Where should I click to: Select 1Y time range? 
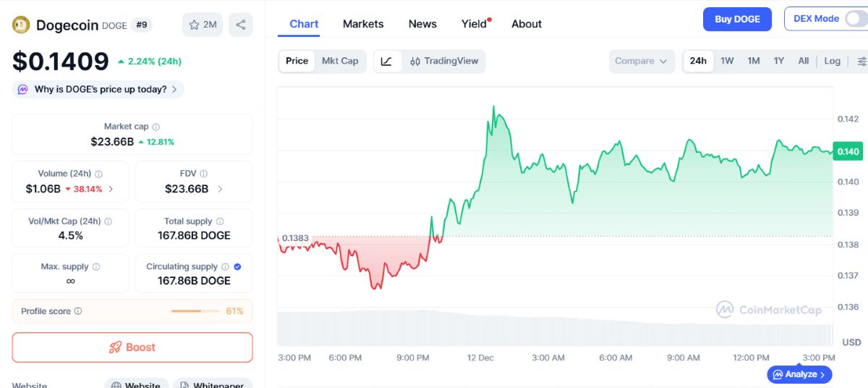779,61
